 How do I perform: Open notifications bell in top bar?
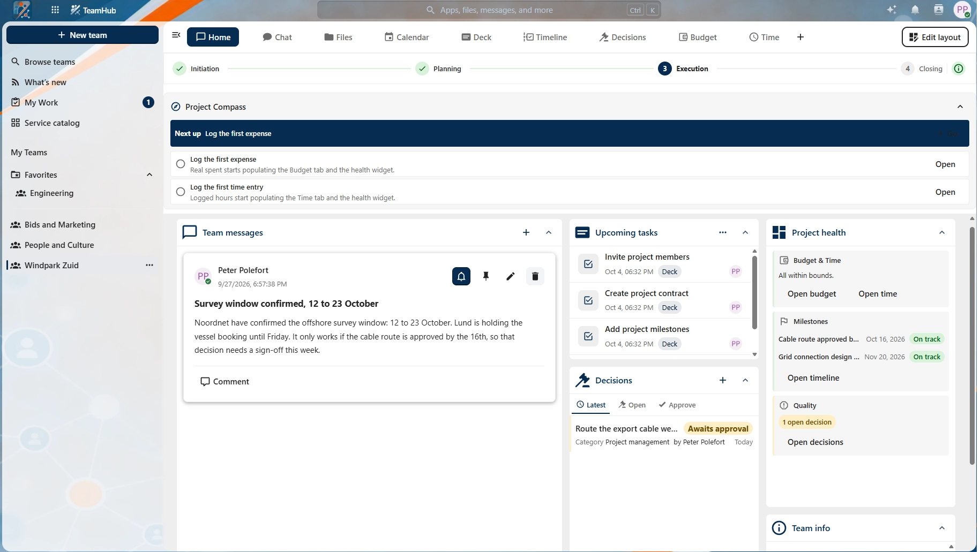tap(915, 10)
